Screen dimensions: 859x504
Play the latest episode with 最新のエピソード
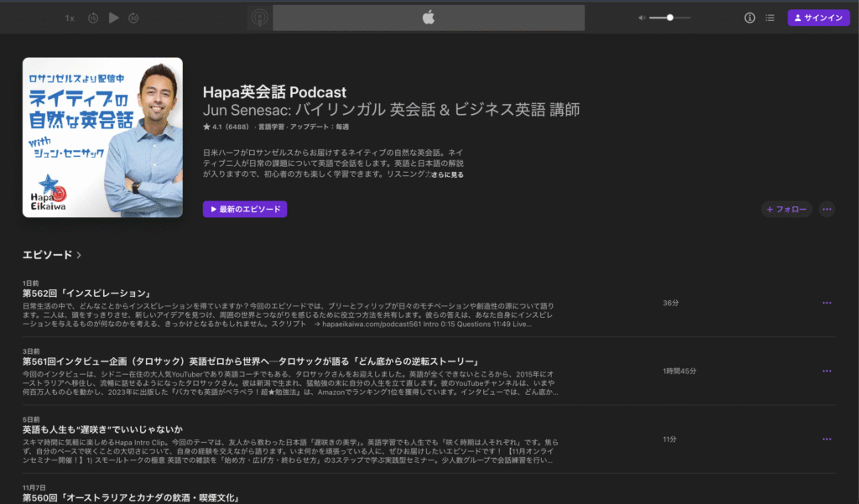[245, 209]
